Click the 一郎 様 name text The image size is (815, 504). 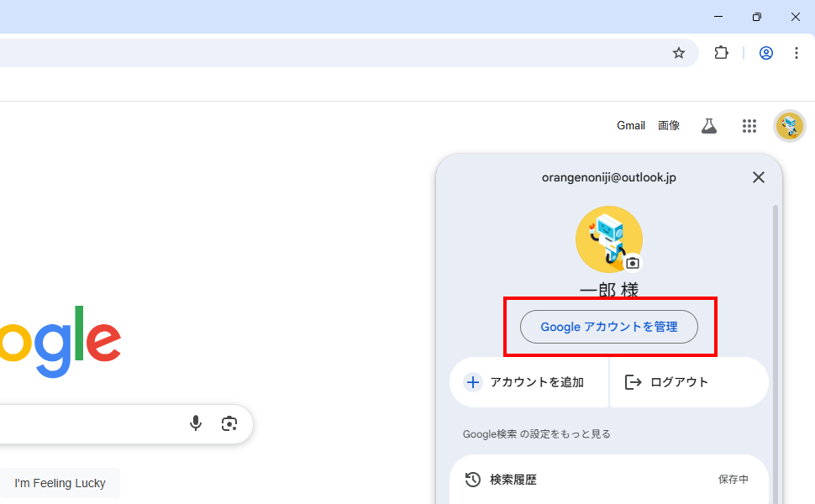coord(608,290)
